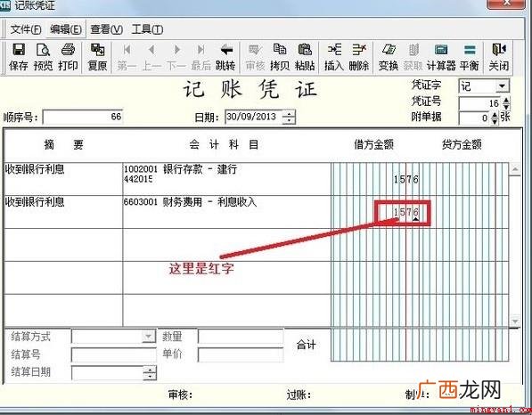
Task: Decrement the 日期 field spinner down
Action: click(289, 120)
